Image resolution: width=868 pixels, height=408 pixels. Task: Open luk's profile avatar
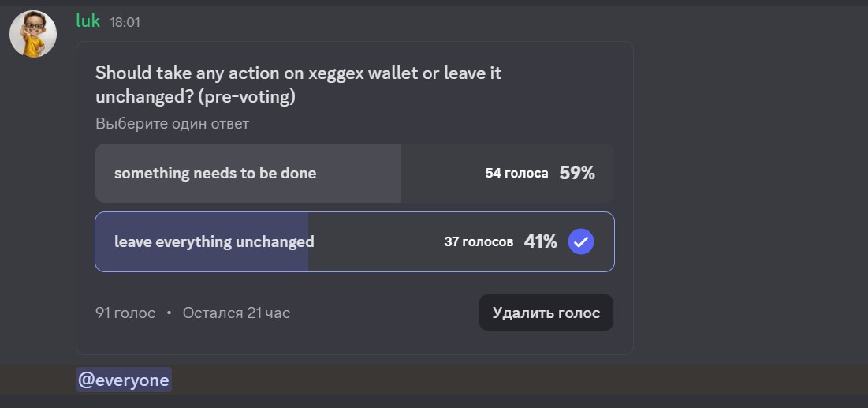click(x=33, y=34)
